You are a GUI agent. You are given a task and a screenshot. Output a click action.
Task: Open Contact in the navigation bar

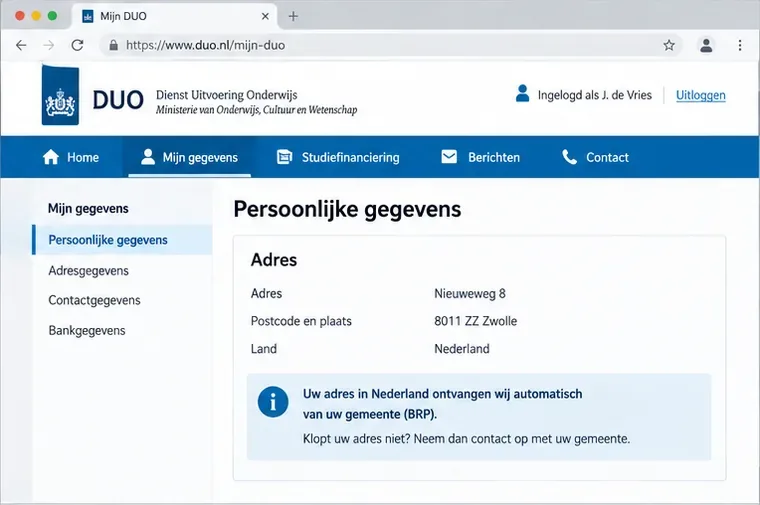click(x=595, y=157)
